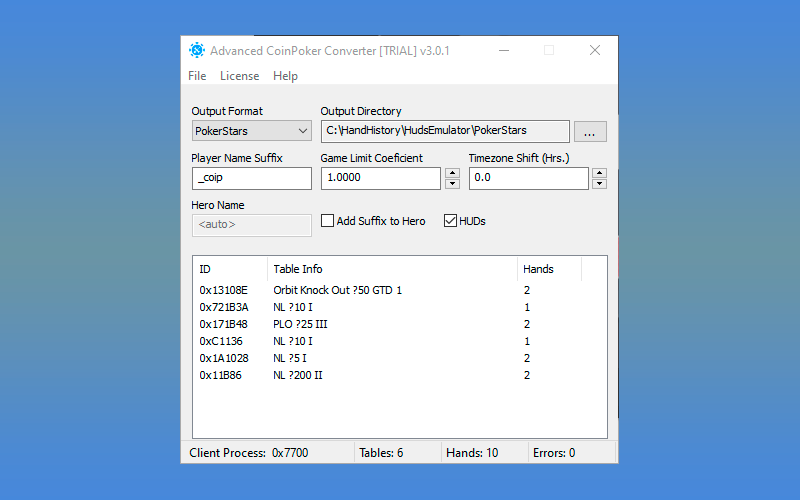Image resolution: width=800 pixels, height=500 pixels.
Task: Open the License menu
Action: pyautogui.click(x=239, y=76)
